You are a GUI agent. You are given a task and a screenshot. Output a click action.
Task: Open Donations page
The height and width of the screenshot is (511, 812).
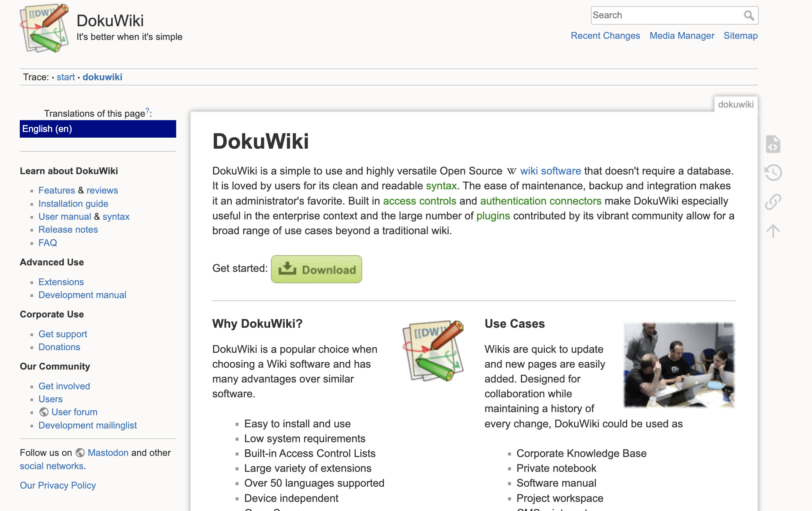(59, 347)
